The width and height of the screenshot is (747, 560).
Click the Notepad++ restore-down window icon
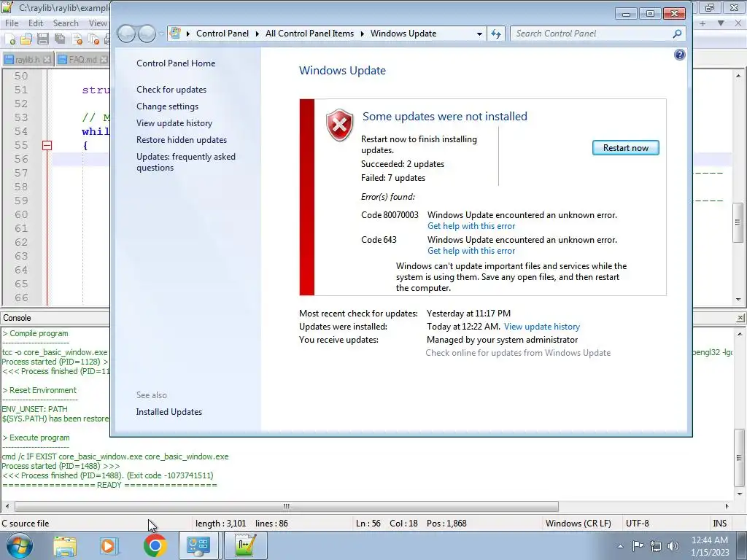pyautogui.click(x=710, y=7)
